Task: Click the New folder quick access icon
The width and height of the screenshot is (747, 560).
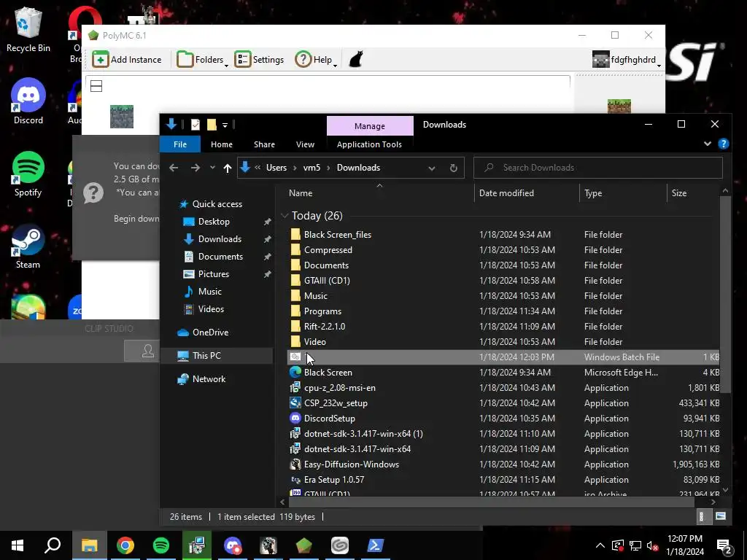Action: pyautogui.click(x=212, y=125)
